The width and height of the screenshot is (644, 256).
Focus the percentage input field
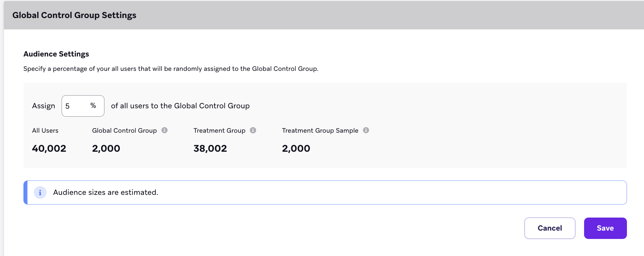[x=83, y=106]
